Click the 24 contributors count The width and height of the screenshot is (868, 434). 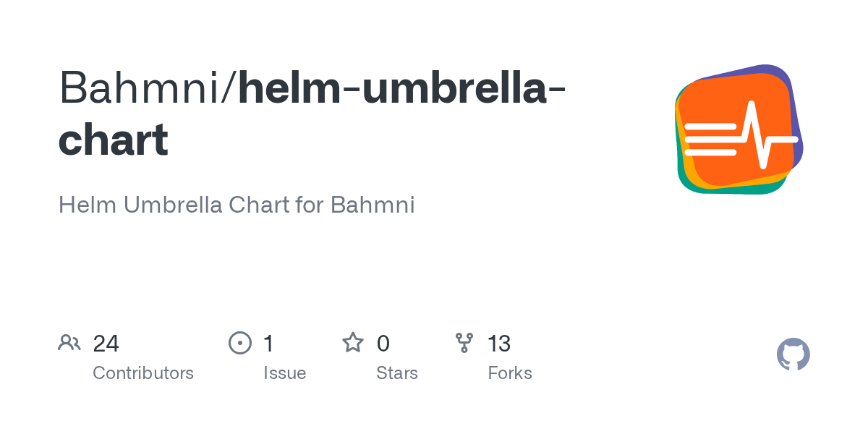pos(106,343)
